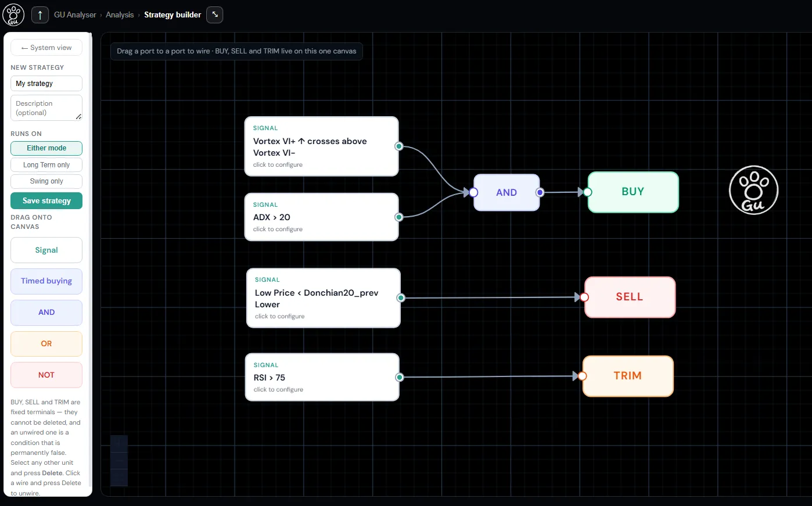Viewport: 812px width, 506px height.
Task: Click the up-arrow back button in the header
Action: point(40,15)
